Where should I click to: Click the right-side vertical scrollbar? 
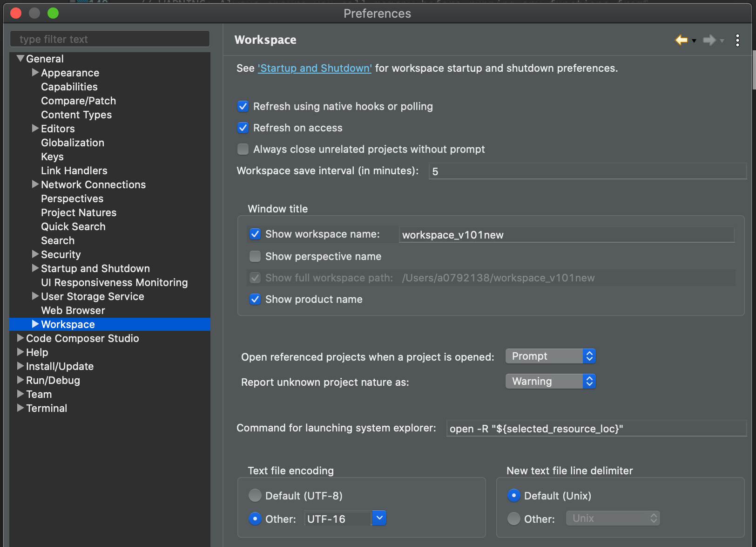coord(753,70)
